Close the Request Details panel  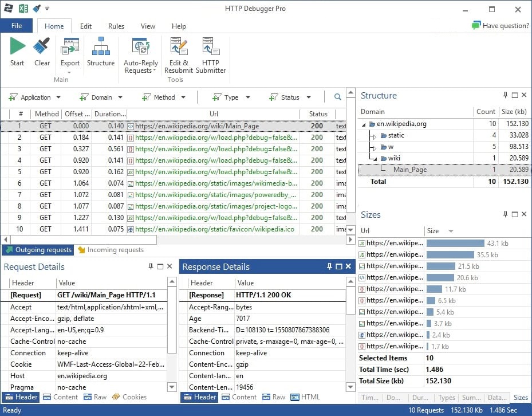click(x=170, y=266)
